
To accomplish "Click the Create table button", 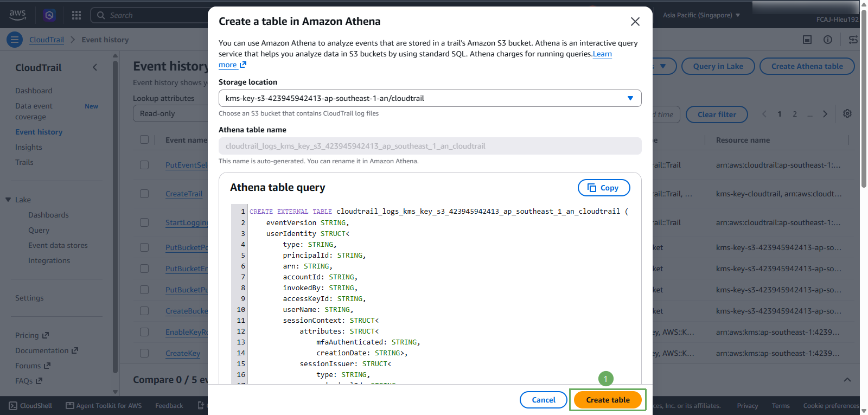I will click(x=608, y=400).
